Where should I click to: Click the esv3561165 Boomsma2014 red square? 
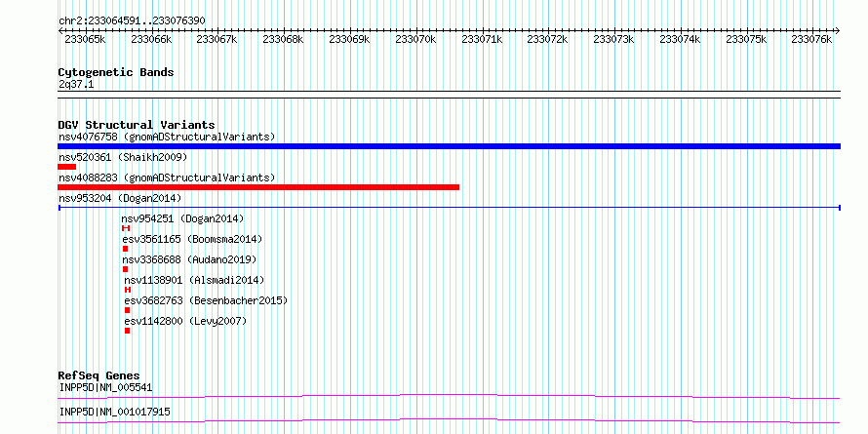coord(125,249)
